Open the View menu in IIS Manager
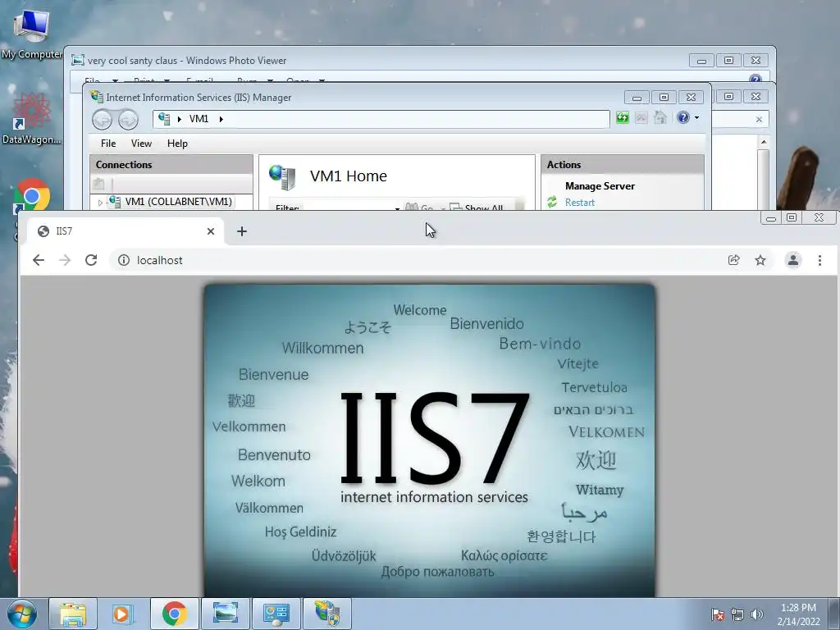 tap(141, 143)
